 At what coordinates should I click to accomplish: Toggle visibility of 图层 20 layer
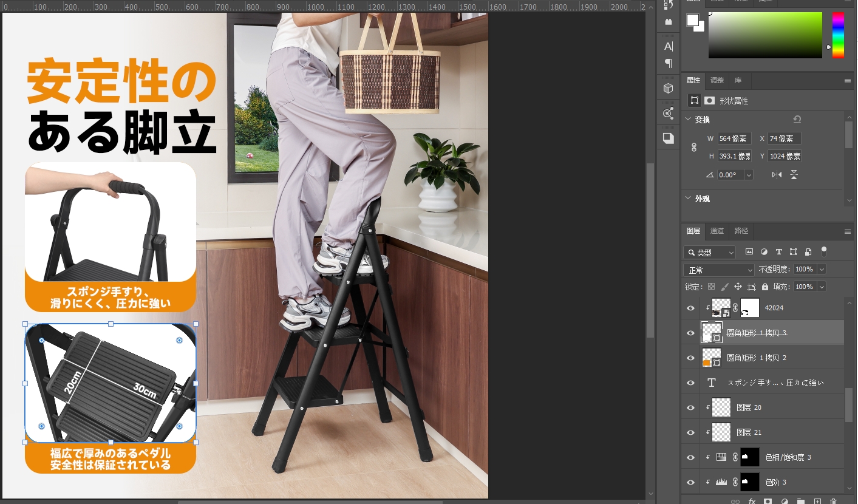coord(690,408)
